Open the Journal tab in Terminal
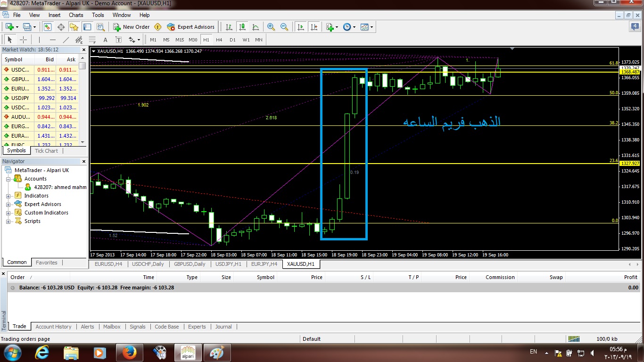This screenshot has width=644, height=362. click(x=223, y=326)
